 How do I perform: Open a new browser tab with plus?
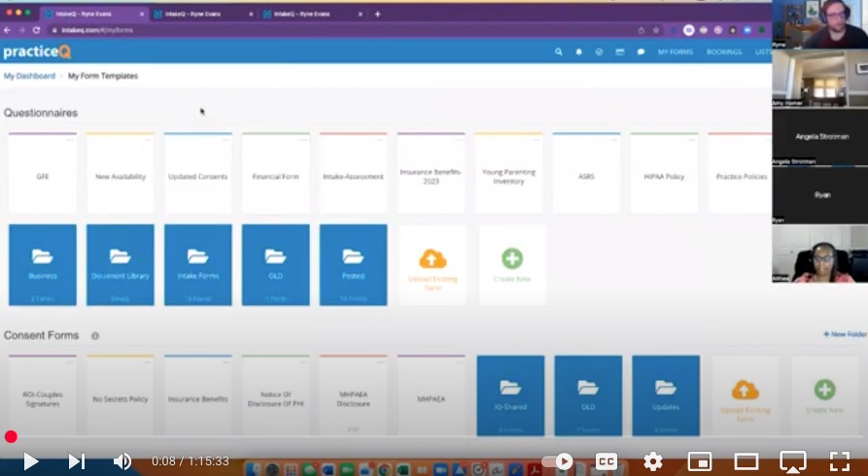(377, 14)
